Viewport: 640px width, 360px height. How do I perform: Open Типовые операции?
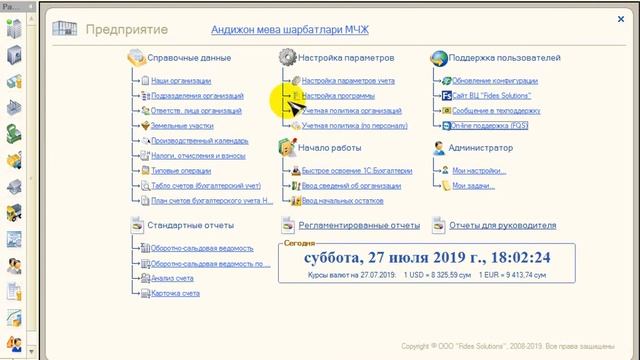coord(181,171)
